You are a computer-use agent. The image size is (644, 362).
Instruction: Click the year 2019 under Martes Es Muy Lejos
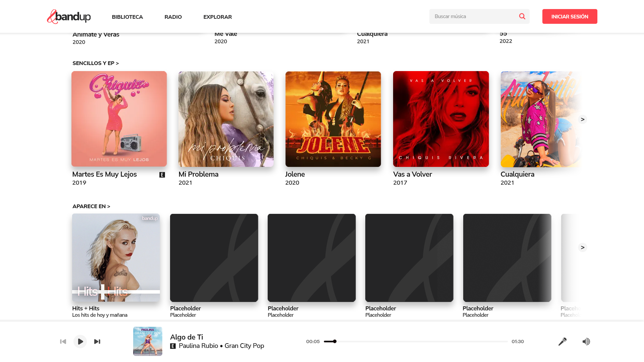tap(79, 183)
